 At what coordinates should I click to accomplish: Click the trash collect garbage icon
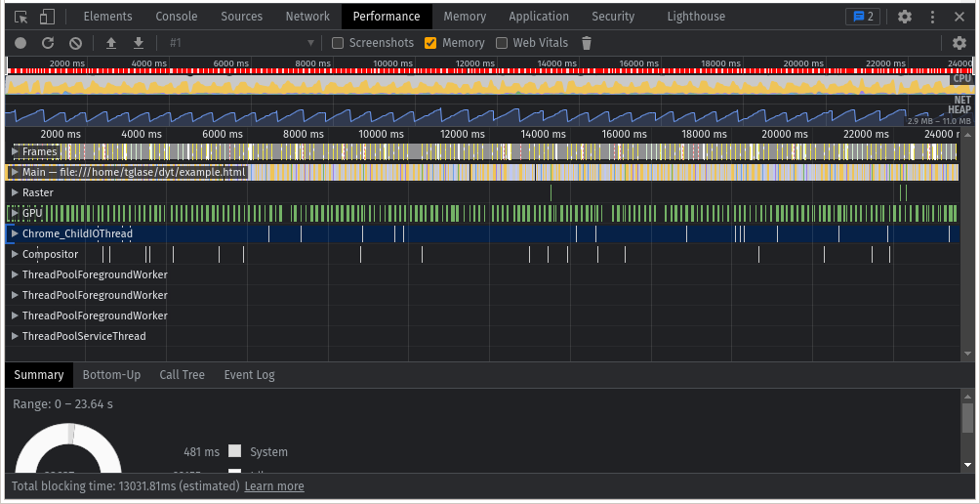[587, 43]
